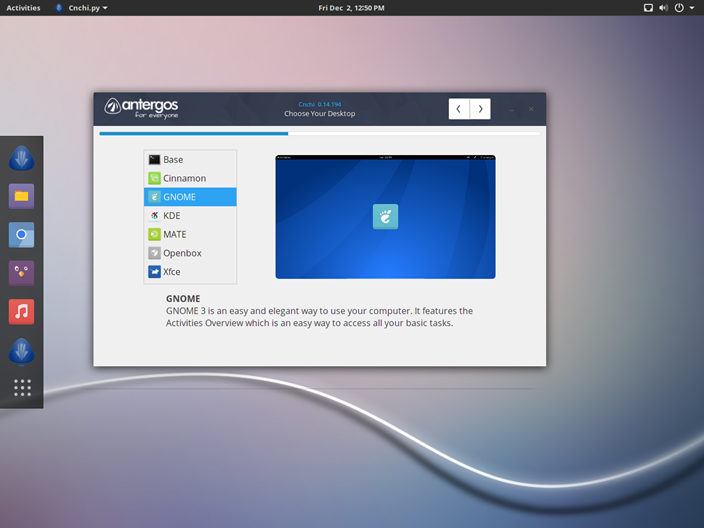The height and width of the screenshot is (528, 704).
Task: Click the GNOME desktop preview image
Action: point(385,217)
